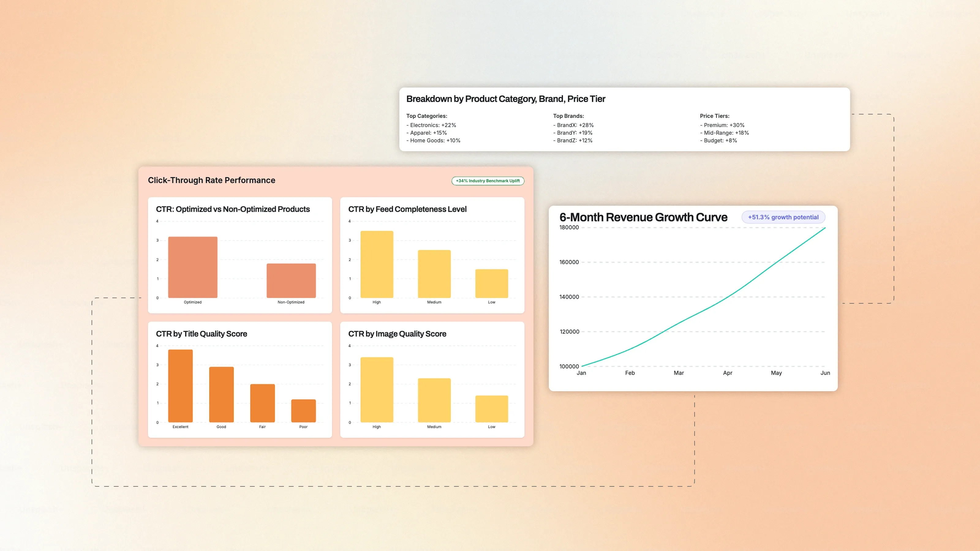Click the 6-Month Revenue Growth Curve title
Screen dimensions: 980x551
pyautogui.click(x=643, y=217)
